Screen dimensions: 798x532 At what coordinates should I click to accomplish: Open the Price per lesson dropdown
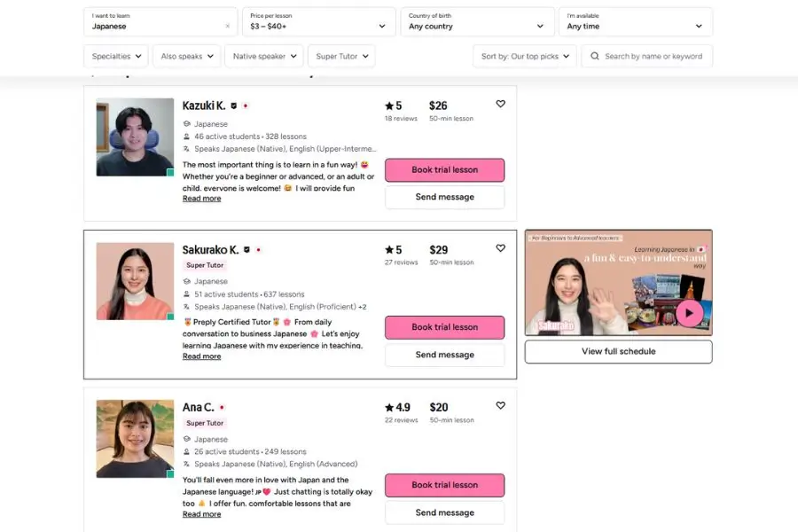click(x=318, y=22)
